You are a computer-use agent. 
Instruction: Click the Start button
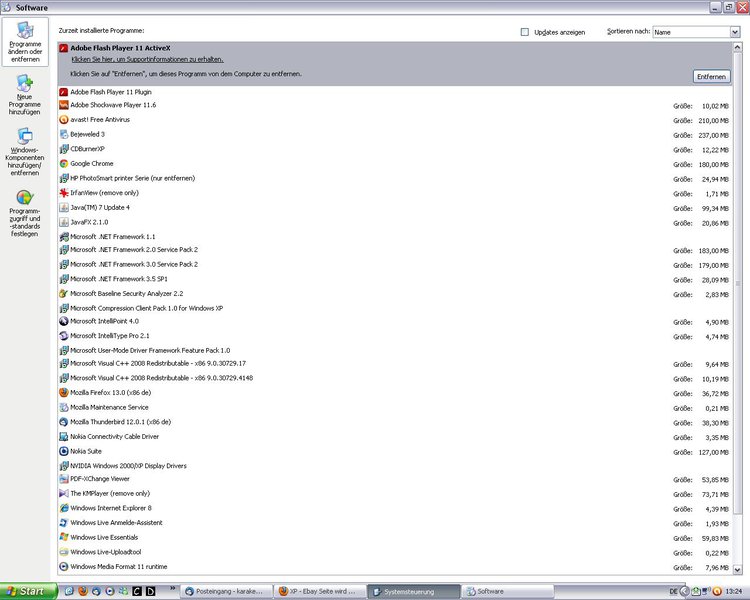point(29,591)
